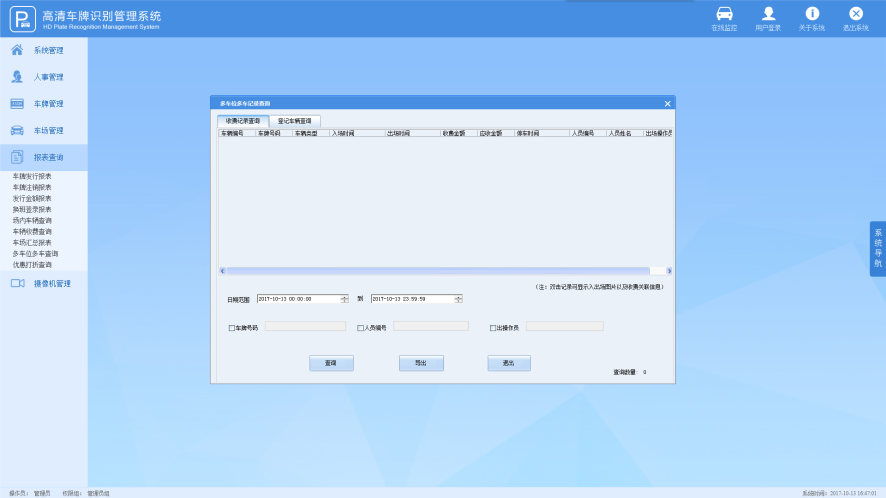Open 车牌管理 plate icon in sidebar
Viewport: 886px width, 498px height.
point(17,104)
